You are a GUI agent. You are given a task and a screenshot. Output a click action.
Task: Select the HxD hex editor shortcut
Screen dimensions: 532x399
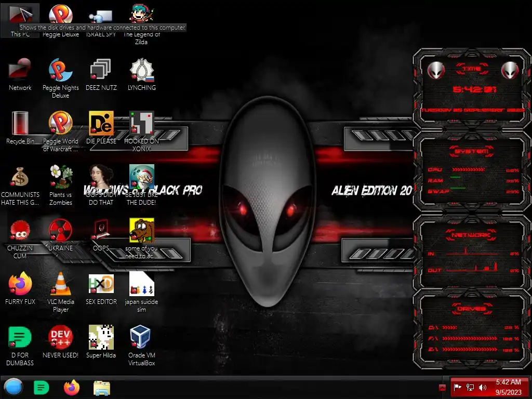[101, 288]
